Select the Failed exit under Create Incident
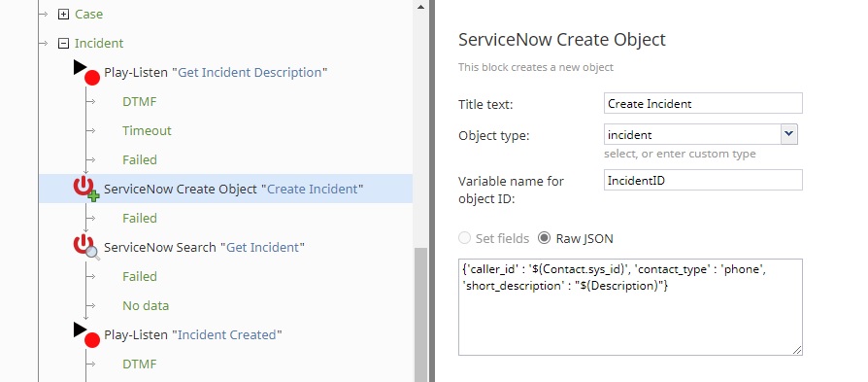Image resolution: width=868 pixels, height=382 pixels. (140, 219)
